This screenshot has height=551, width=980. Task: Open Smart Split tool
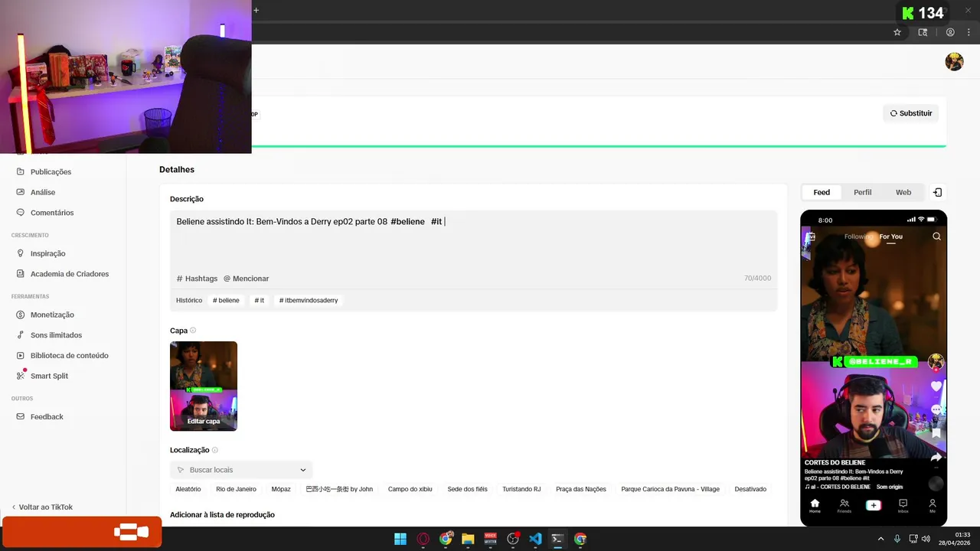49,376
